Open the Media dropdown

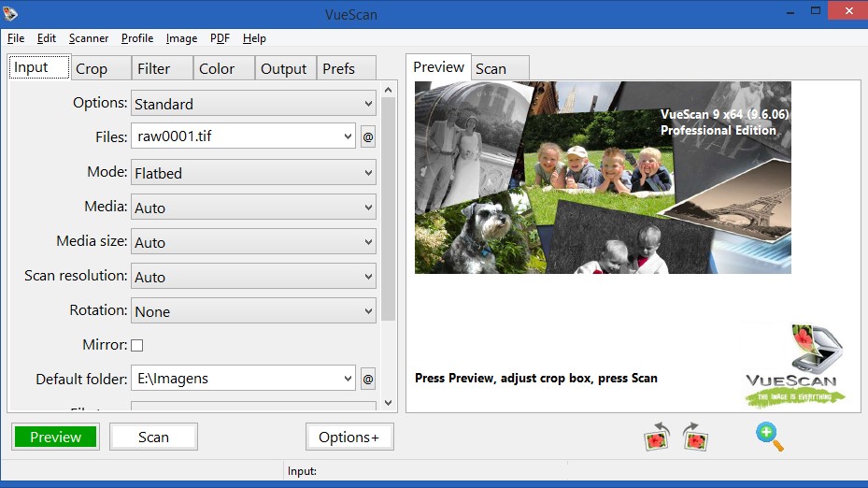tap(253, 208)
